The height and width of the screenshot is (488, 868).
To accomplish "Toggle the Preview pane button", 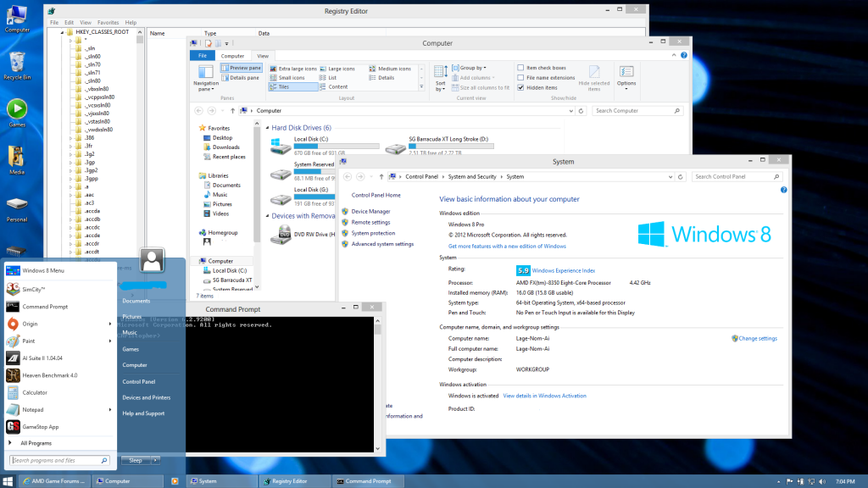I will [241, 68].
